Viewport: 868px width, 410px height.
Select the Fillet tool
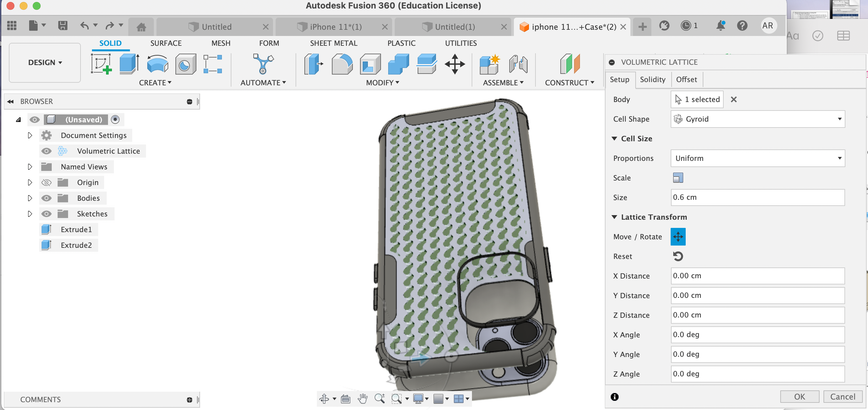tap(342, 64)
